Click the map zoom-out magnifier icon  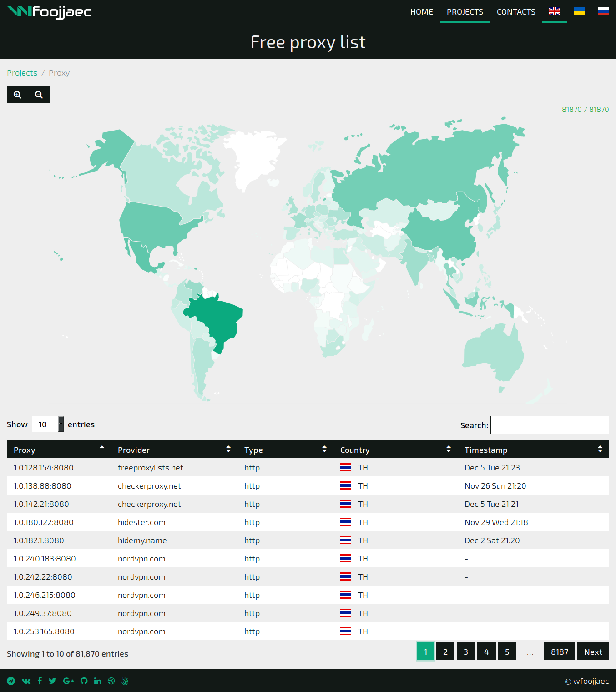[x=39, y=95]
